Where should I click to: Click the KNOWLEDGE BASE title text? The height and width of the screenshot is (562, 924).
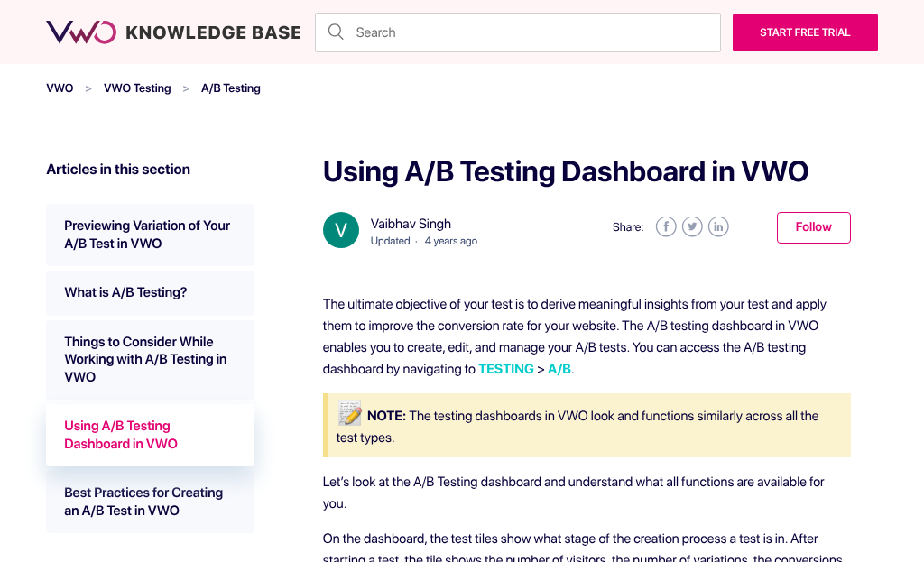[213, 32]
